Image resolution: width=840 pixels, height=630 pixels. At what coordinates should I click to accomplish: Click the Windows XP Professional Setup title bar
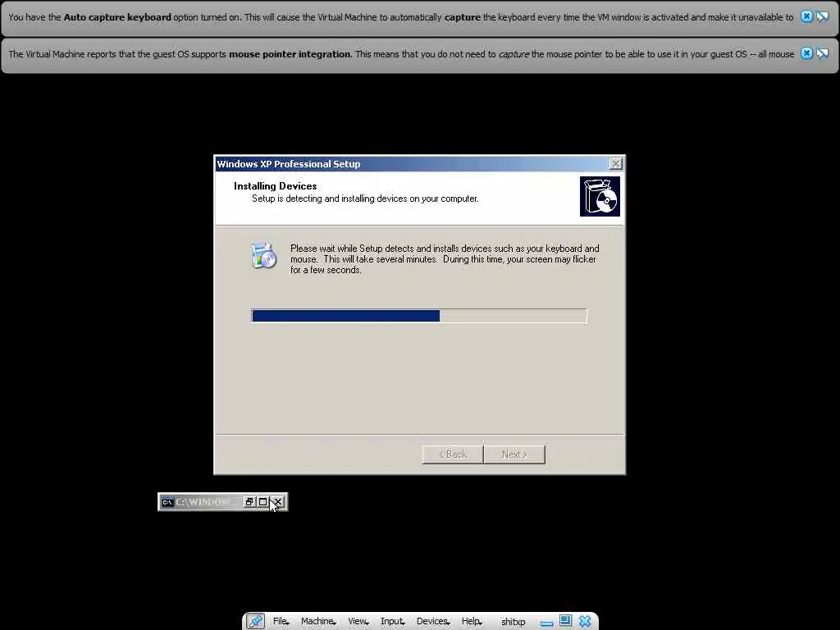tap(413, 164)
